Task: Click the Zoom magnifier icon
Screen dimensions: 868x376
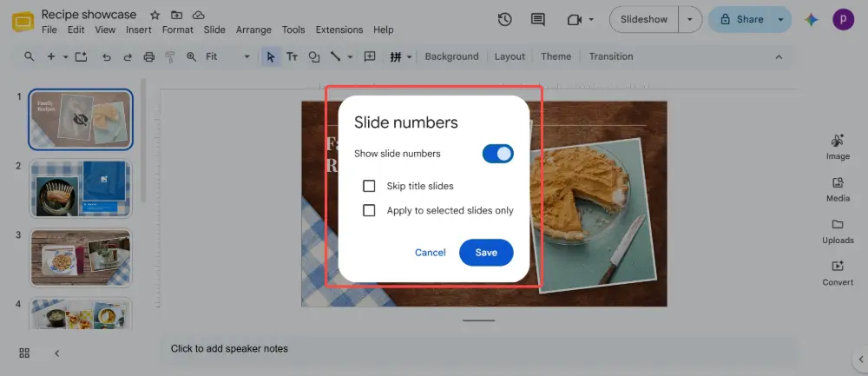Action: (x=192, y=56)
